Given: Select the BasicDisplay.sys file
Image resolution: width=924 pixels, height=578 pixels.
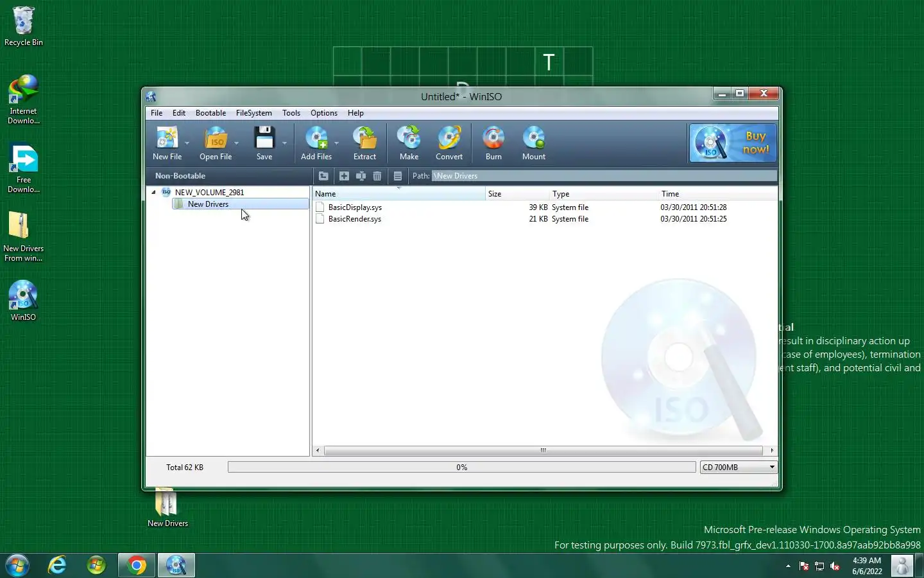Looking at the screenshot, I should click(x=355, y=207).
